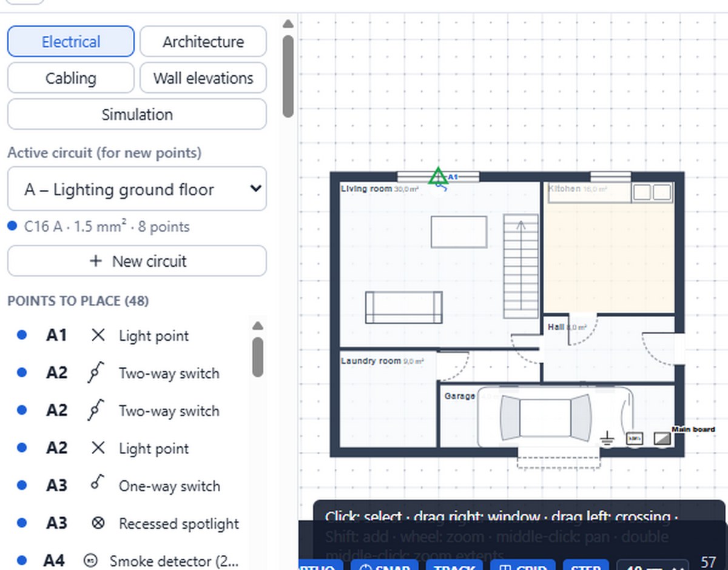Click the blue dot beside the C16 A circuit info

pyautogui.click(x=12, y=227)
